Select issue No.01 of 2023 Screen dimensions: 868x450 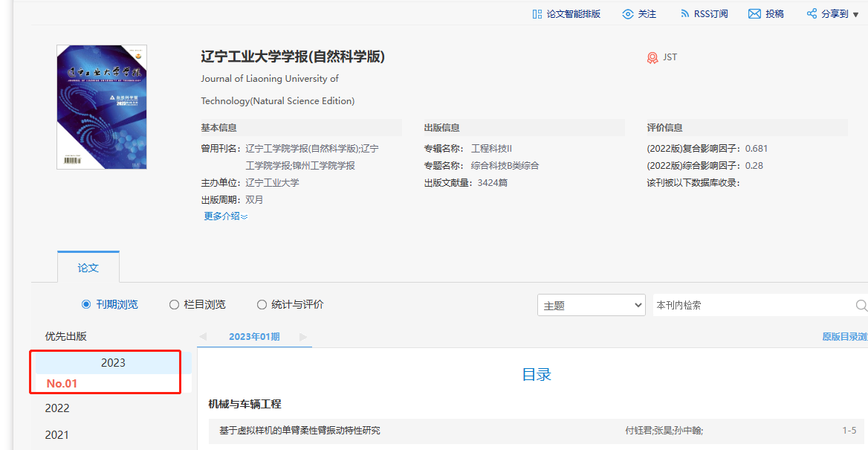(62, 384)
